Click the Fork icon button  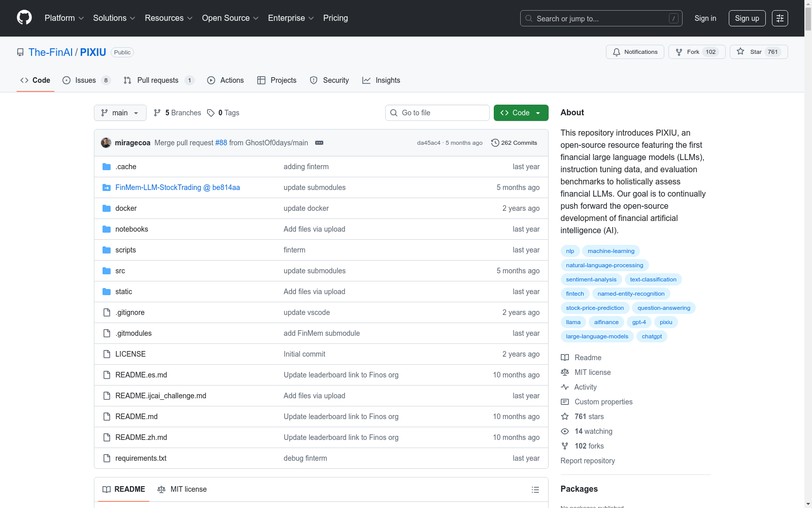pyautogui.click(x=679, y=52)
